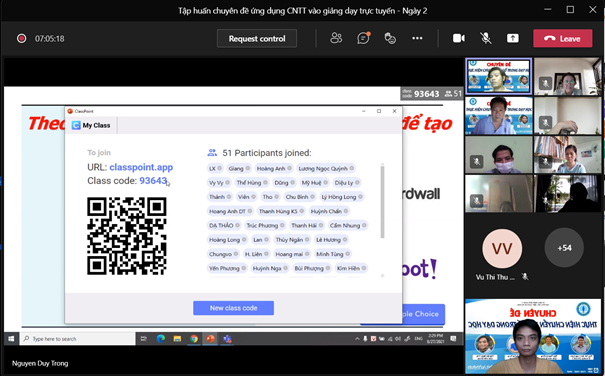Toggle the muted microphone

(486, 38)
